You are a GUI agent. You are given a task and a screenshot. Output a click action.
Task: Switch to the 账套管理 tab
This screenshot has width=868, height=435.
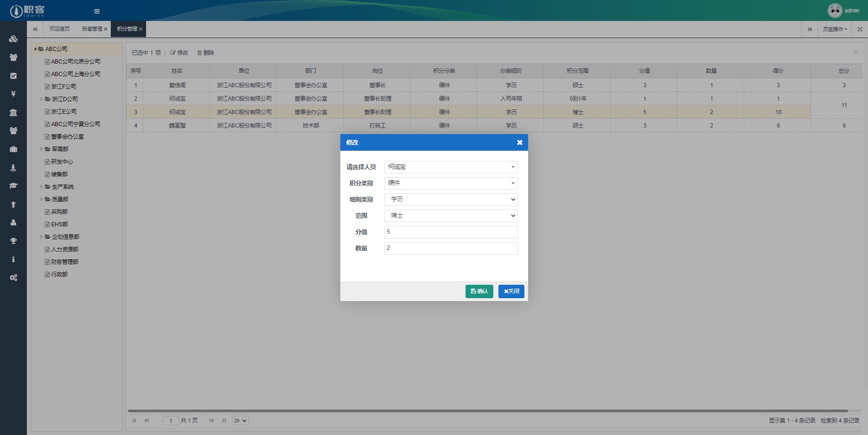pyautogui.click(x=92, y=29)
